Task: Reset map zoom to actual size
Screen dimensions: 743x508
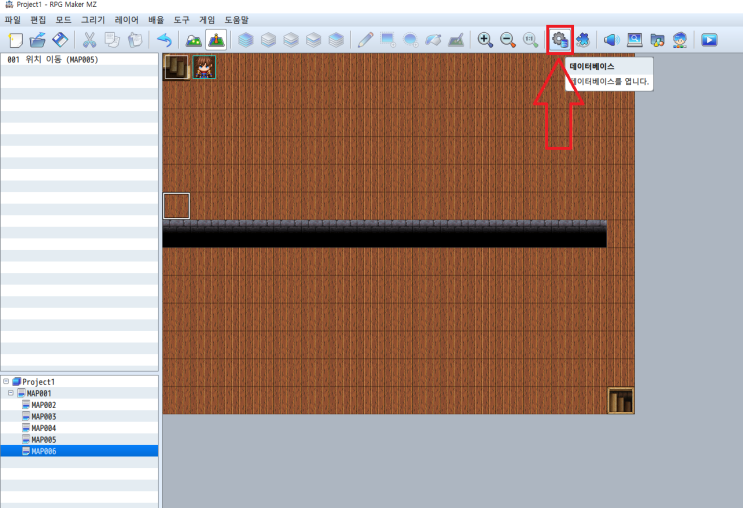Action: pyautogui.click(x=530, y=40)
